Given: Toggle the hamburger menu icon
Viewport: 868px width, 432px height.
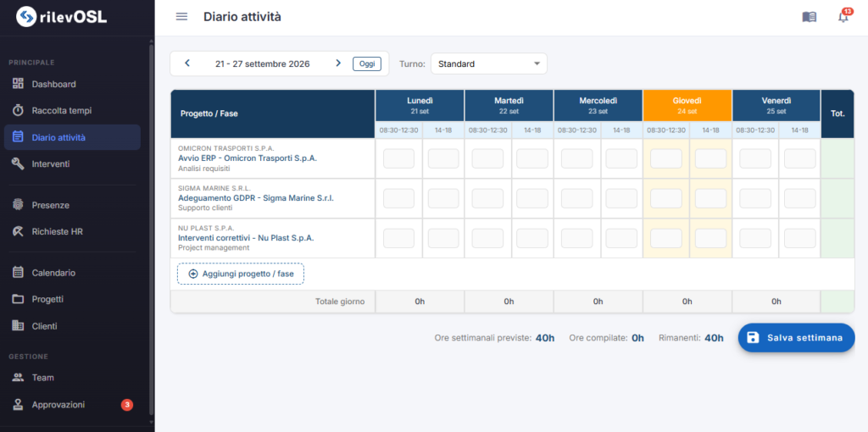Looking at the screenshot, I should [x=181, y=17].
